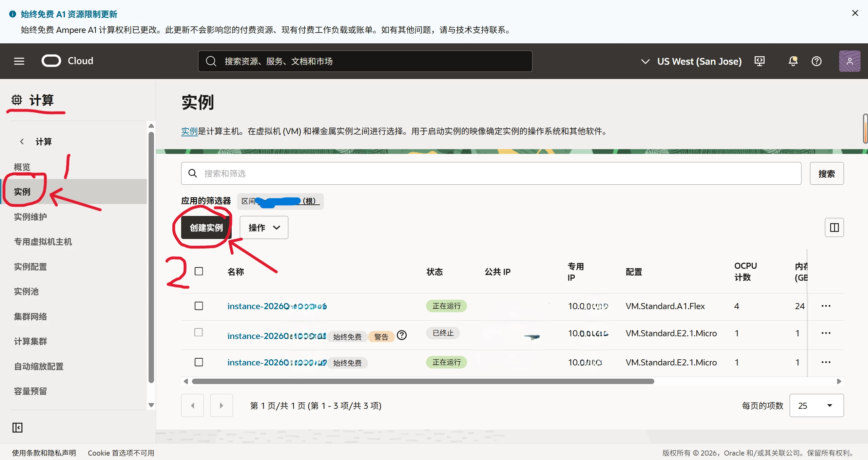Screen dimensions: 868x460
Task: Click the sidebar scroll-down arrow
Action: pos(151,405)
